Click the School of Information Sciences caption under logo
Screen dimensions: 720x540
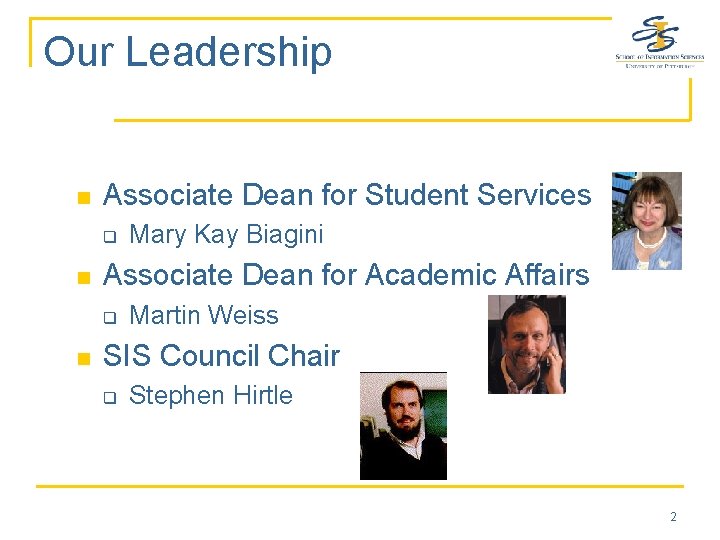pos(659,59)
